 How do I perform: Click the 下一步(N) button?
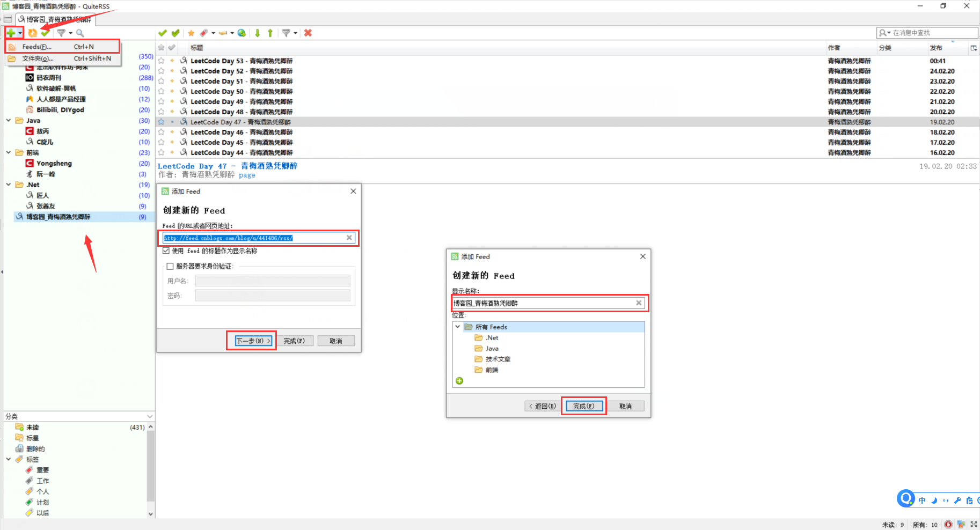(x=253, y=341)
